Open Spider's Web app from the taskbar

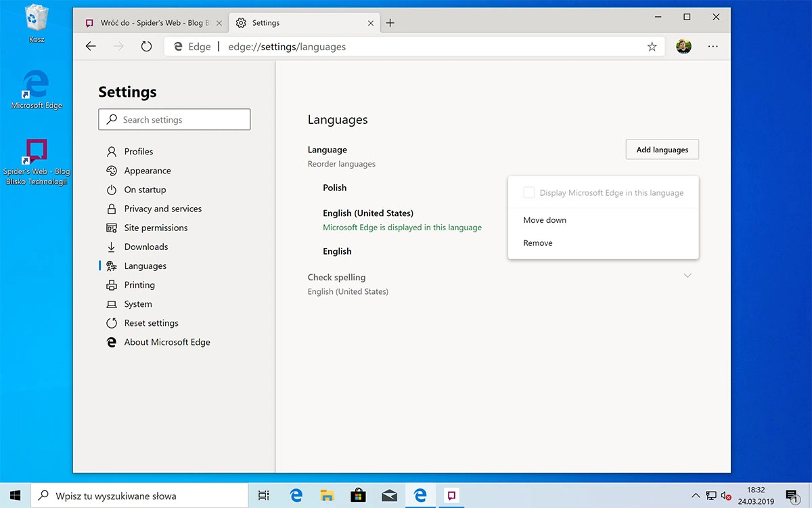451,495
